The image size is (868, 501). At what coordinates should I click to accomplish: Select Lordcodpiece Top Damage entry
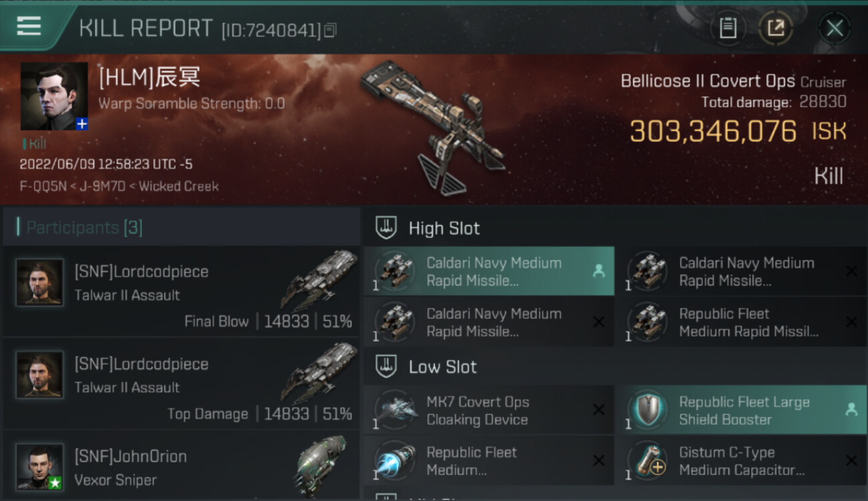[x=181, y=383]
